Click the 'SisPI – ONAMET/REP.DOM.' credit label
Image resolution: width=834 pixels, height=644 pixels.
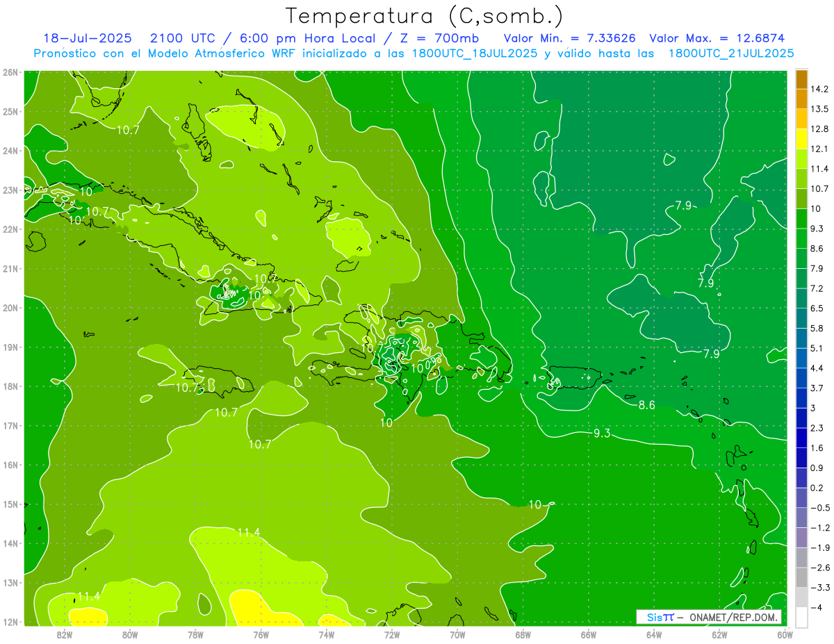[709, 617]
